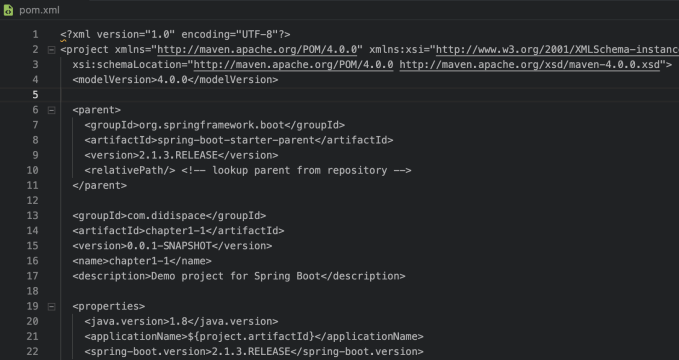This screenshot has width=679, height=360.
Task: Click the pom.xml file type icon
Action: [x=8, y=10]
